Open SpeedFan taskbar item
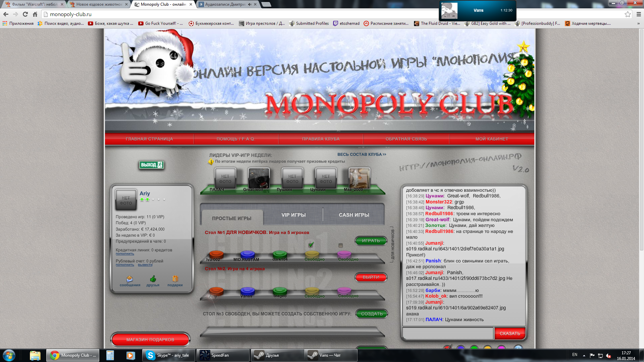 pyautogui.click(x=223, y=355)
